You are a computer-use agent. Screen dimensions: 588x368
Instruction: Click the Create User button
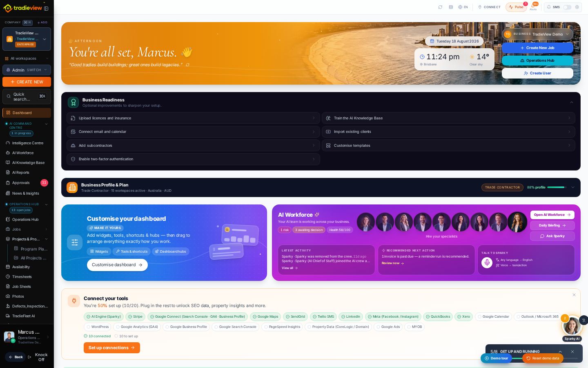[537, 73]
